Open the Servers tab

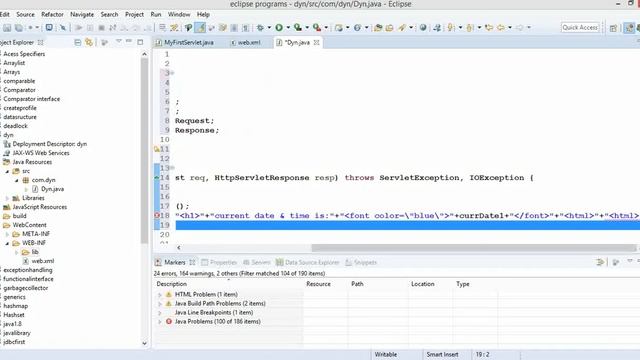257,262
